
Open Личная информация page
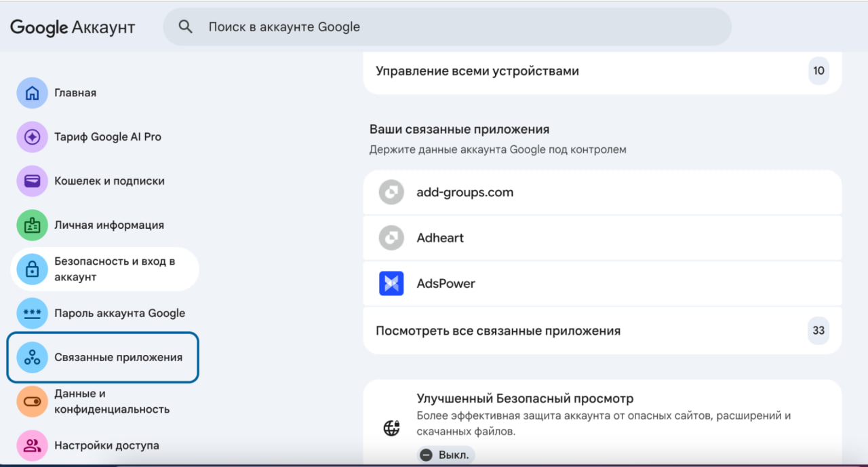click(x=106, y=225)
